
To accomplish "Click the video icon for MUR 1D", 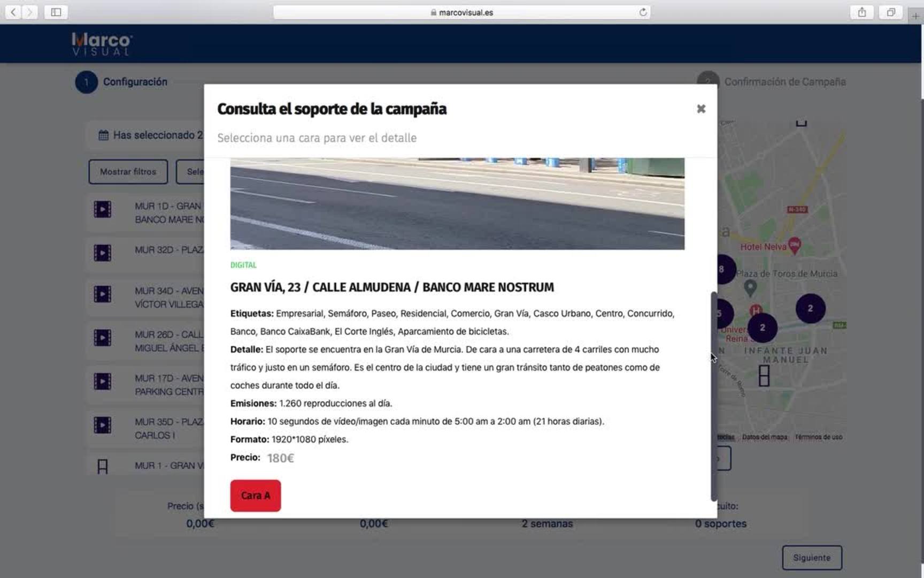I will (x=103, y=209).
